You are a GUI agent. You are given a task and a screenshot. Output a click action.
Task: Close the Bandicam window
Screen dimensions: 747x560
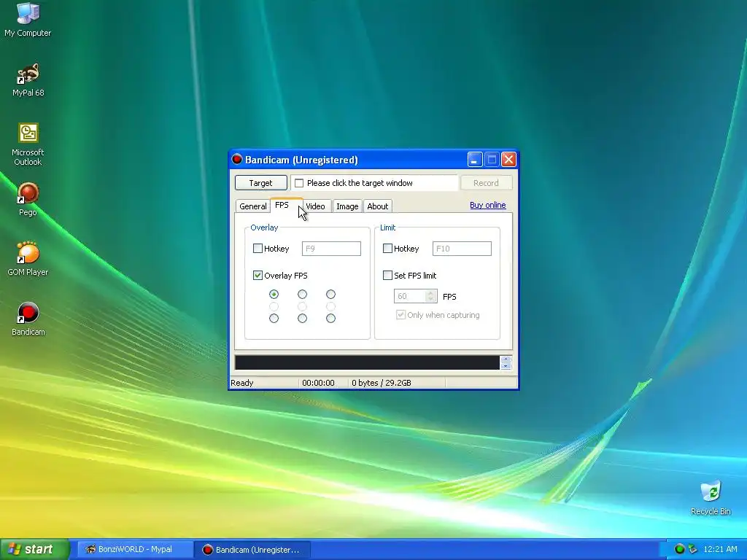(508, 160)
